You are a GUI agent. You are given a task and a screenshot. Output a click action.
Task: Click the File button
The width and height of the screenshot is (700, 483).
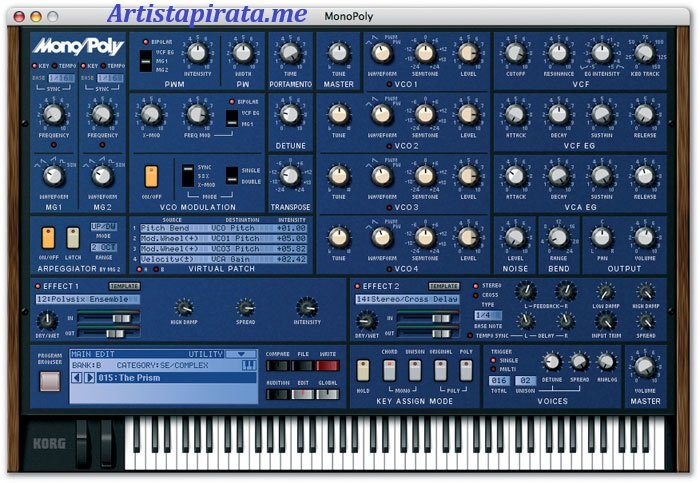(303, 366)
